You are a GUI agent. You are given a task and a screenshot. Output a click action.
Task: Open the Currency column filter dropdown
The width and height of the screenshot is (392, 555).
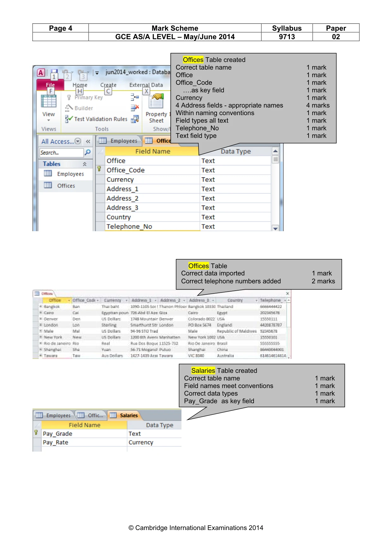click(x=127, y=300)
